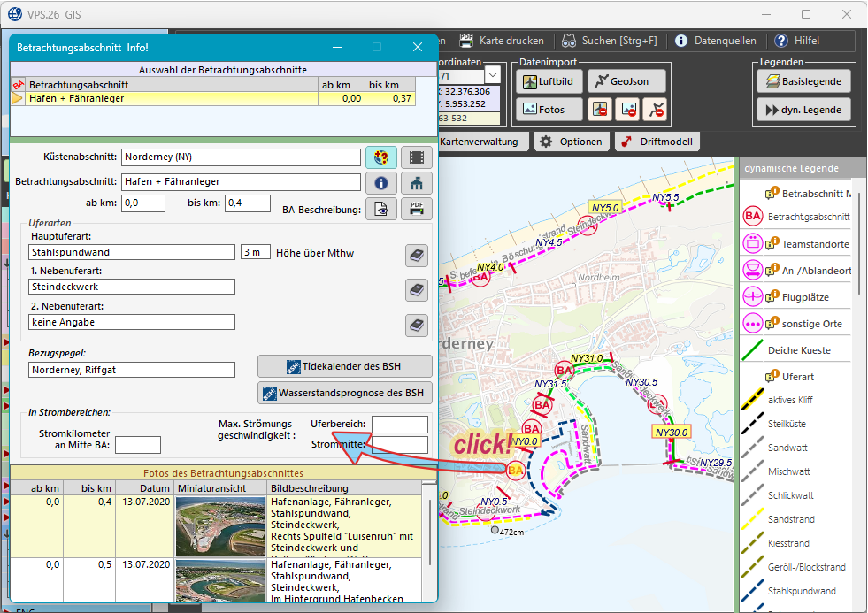The image size is (868, 613).
Task: Open the first harbor photo thumbnail
Action: 219,525
